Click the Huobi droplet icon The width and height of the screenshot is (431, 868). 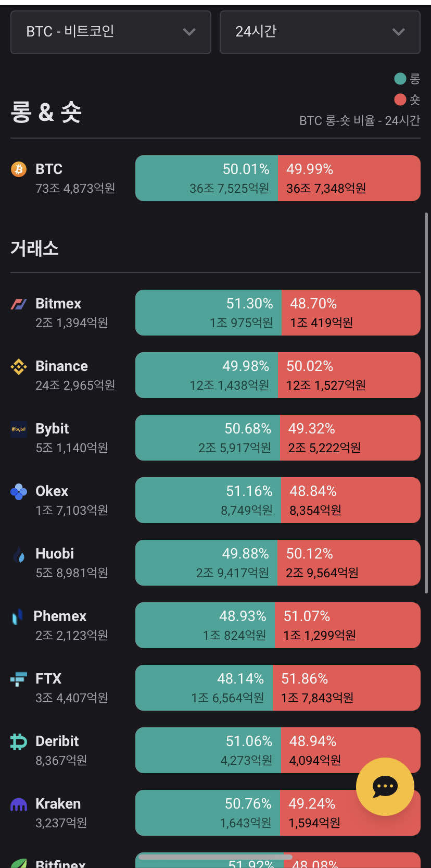(x=18, y=553)
